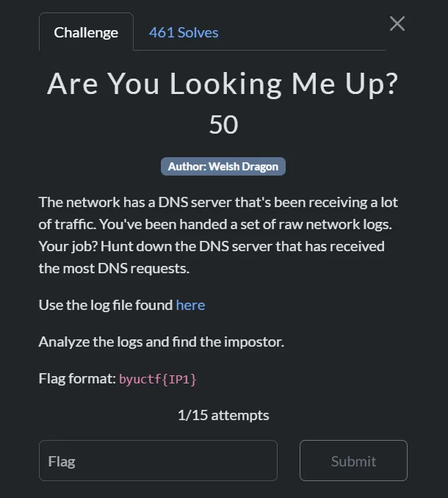Click the Author: Welsh Dragon badge

(223, 167)
